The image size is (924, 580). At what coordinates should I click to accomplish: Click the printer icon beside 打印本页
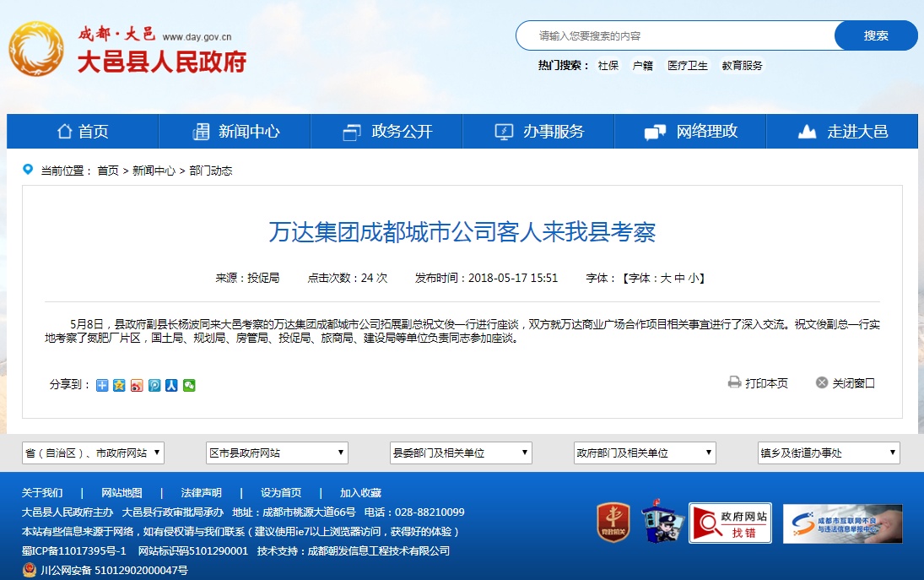734,382
